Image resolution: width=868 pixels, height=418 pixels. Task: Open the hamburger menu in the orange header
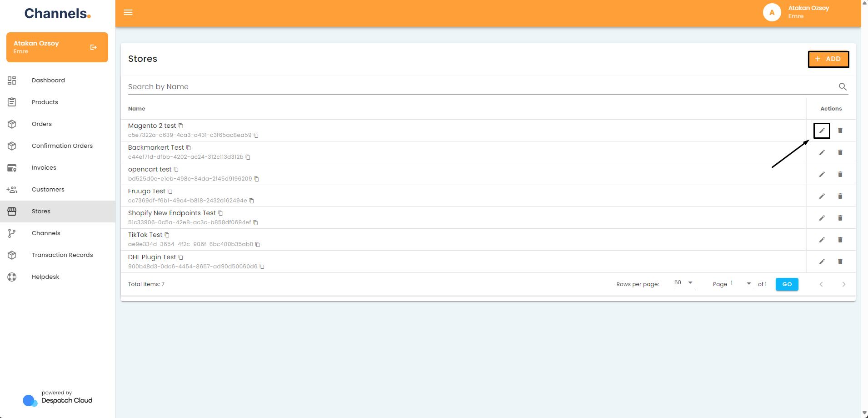point(128,12)
